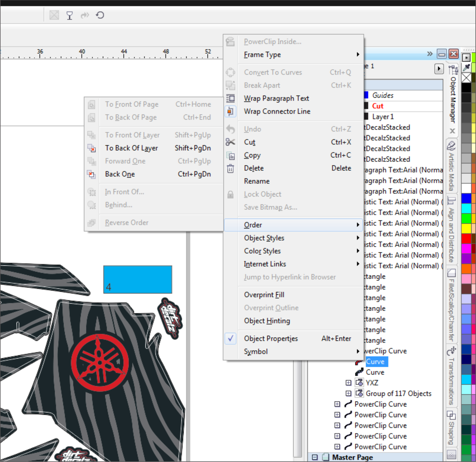Click the refresh/redo circular arrow icon
The height and width of the screenshot is (462, 476).
[100, 15]
